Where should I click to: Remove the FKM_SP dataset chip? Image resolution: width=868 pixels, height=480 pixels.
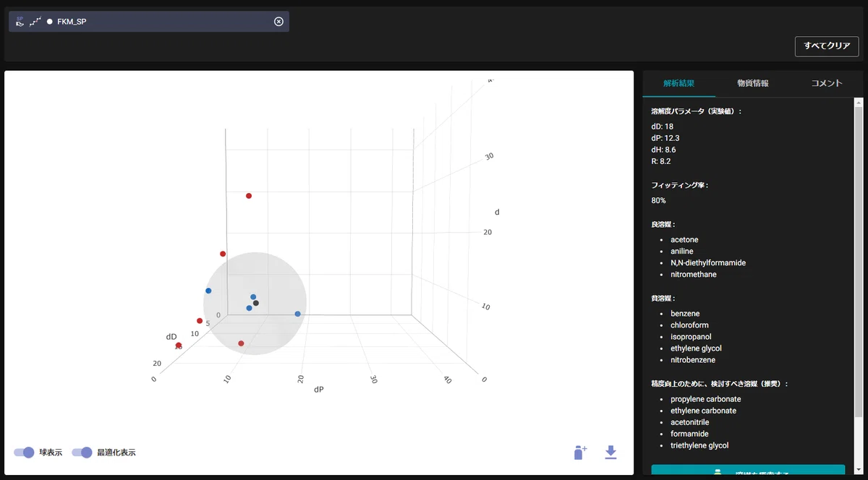click(278, 22)
